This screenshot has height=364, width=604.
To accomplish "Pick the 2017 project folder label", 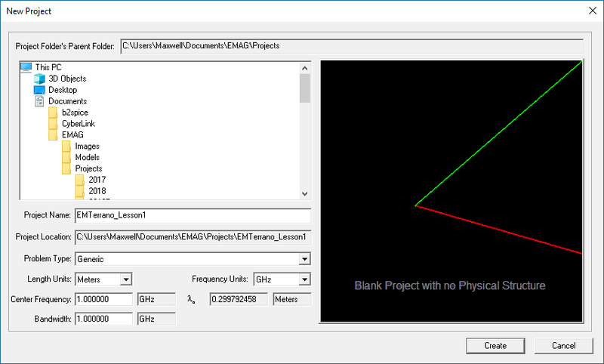I will [x=97, y=180].
